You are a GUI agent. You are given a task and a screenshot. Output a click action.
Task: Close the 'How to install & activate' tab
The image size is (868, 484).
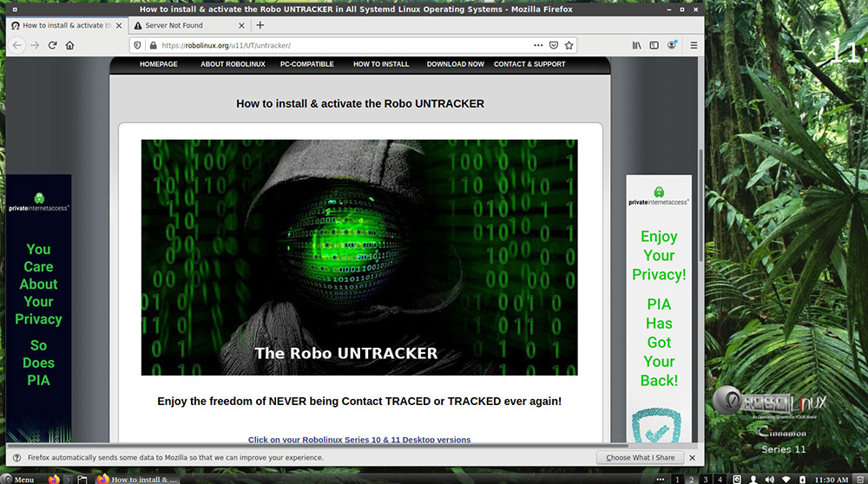(118, 25)
